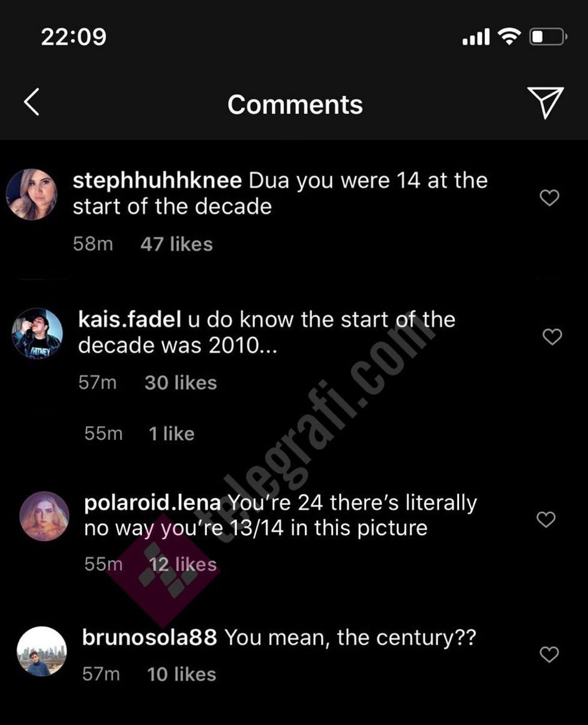
Task: Like brunosola88's comment with heart
Action: 550,654
